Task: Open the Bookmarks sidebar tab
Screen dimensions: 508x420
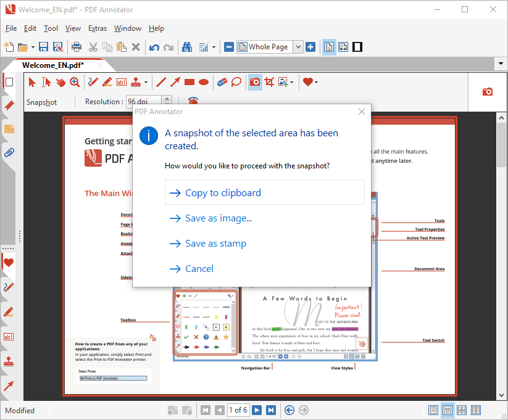Action: click(9, 105)
